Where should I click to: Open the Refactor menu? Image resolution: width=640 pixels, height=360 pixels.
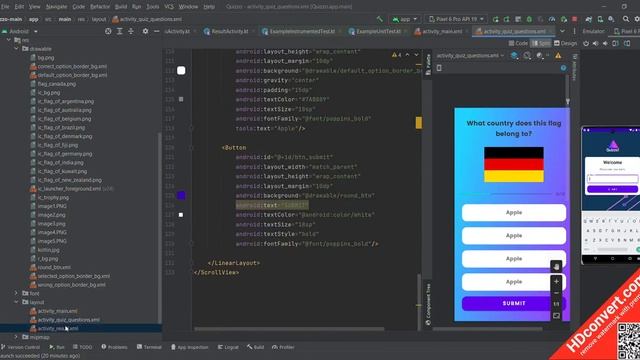pyautogui.click(x=100, y=7)
